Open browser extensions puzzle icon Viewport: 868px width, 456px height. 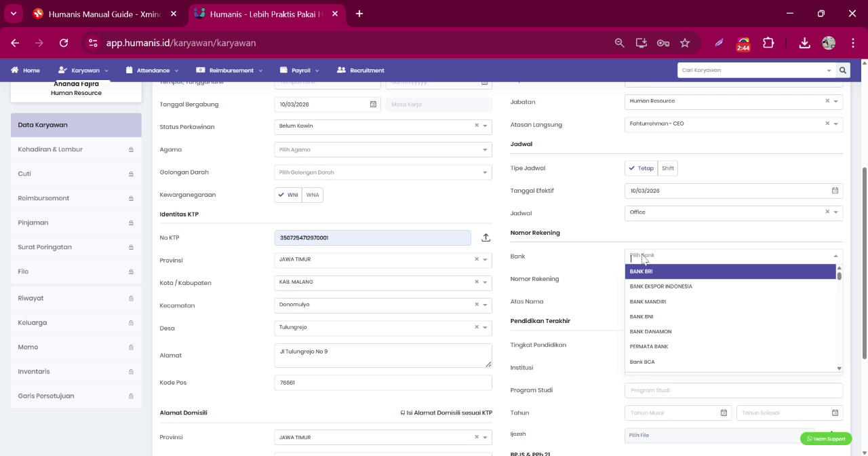[768, 43]
